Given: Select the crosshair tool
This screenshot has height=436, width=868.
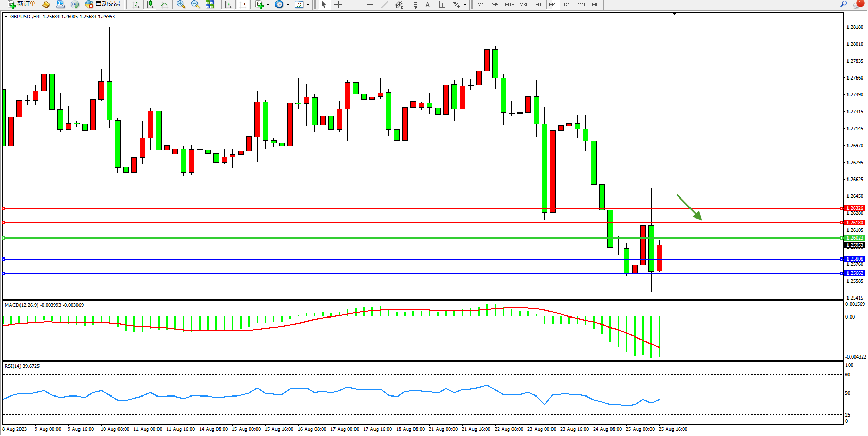Looking at the screenshot, I should [339, 4].
